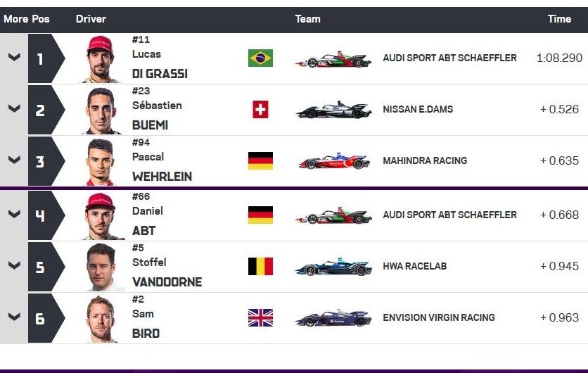
Task: Click the Nissan e.dams car image
Action: click(x=333, y=110)
